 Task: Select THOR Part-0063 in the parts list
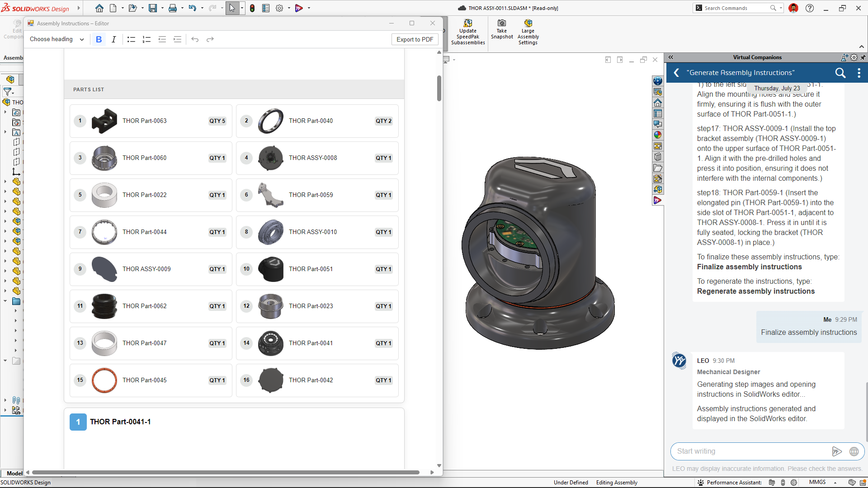point(151,121)
